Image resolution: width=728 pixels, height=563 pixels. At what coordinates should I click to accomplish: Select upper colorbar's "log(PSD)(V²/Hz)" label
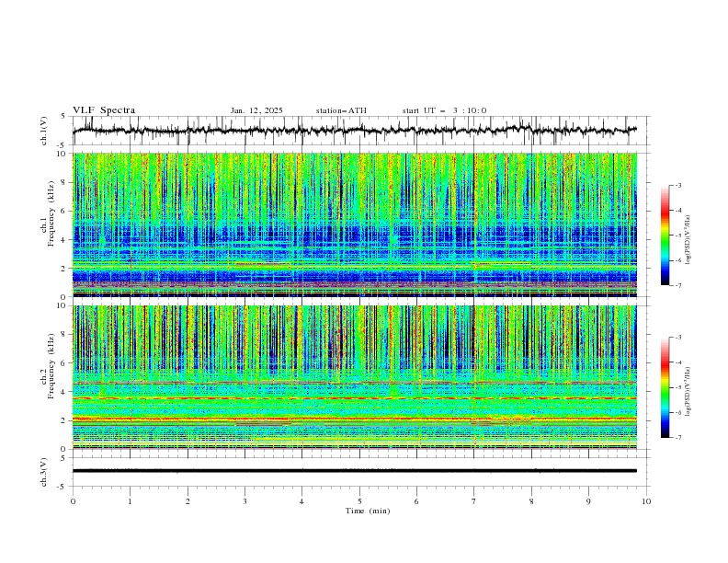click(688, 240)
